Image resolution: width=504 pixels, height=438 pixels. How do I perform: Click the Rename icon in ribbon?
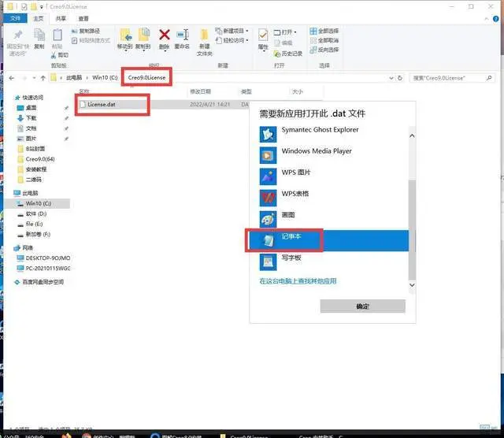182,35
